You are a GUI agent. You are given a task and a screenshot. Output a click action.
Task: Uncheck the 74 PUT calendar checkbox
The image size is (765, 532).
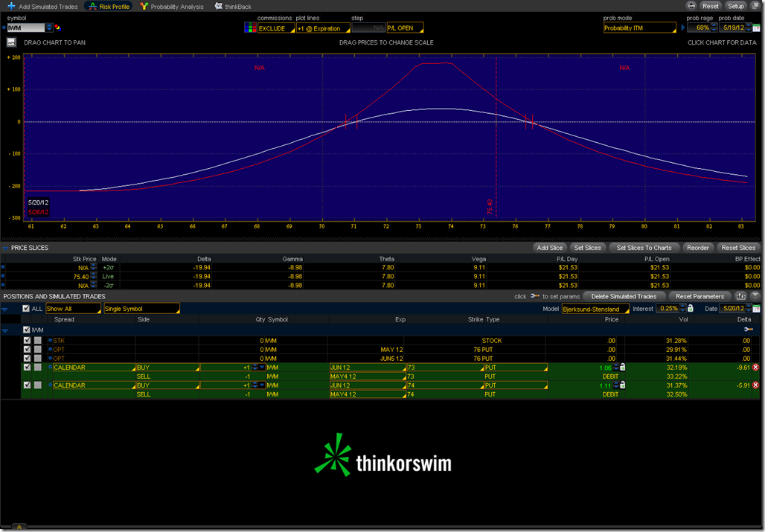(x=27, y=385)
